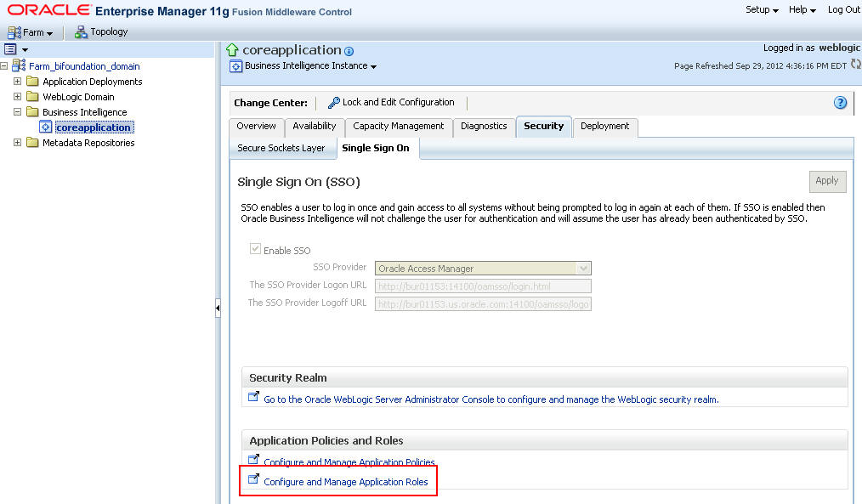Expand the WebLogic Domain folder

(17, 97)
